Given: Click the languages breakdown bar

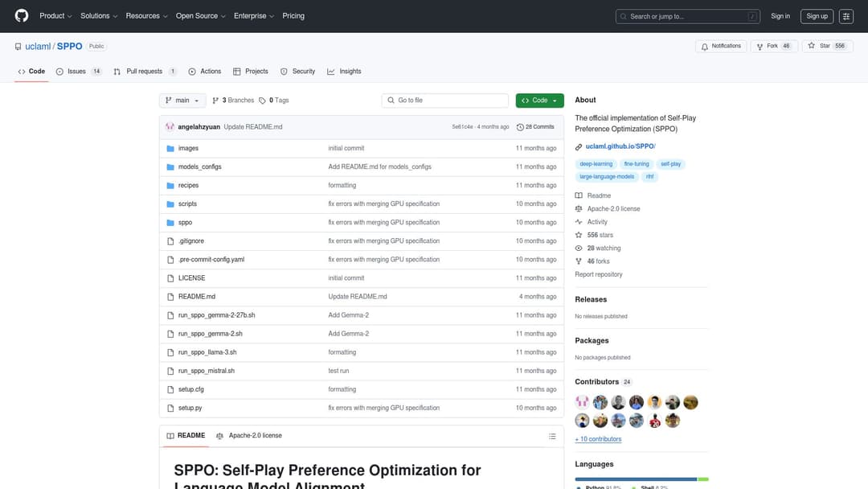Looking at the screenshot, I should tap(641, 479).
